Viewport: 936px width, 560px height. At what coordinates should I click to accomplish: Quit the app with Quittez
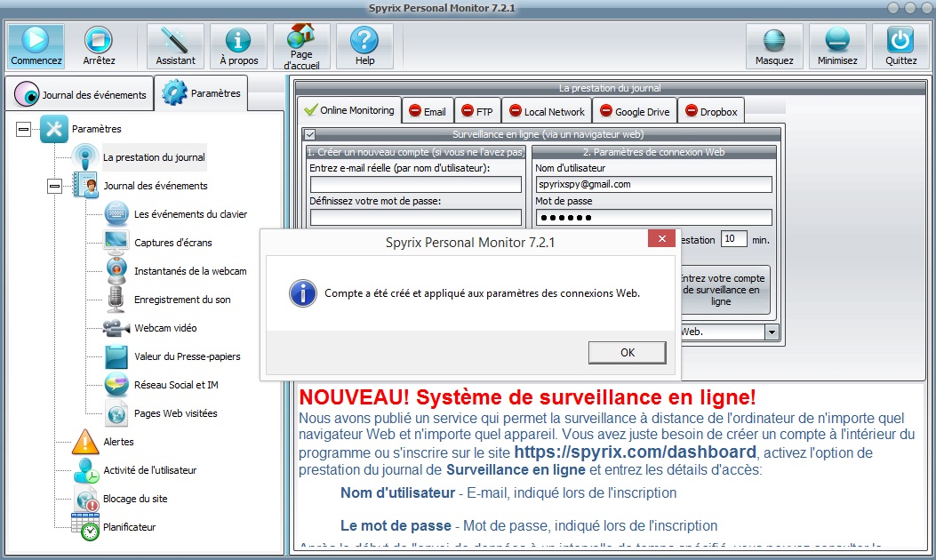pos(900,46)
